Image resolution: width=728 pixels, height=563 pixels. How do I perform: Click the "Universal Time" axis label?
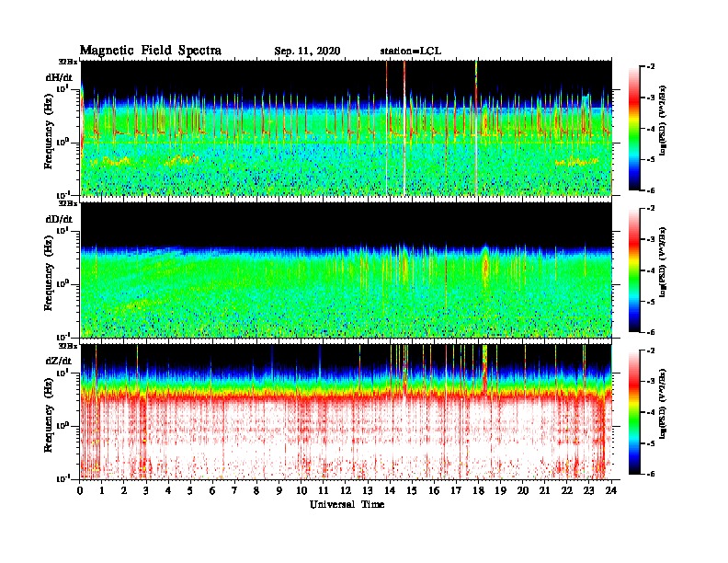347,504
